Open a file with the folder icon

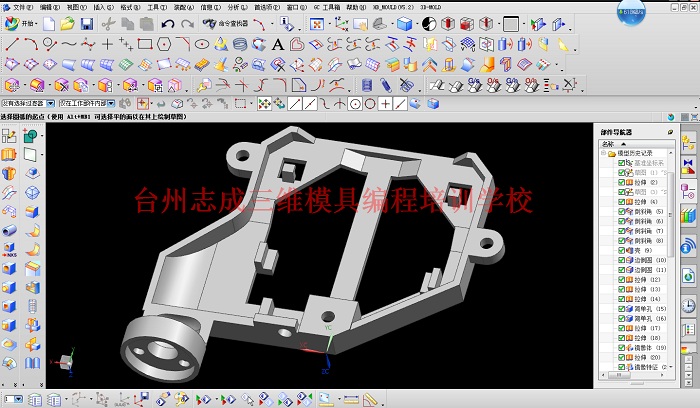tap(67, 24)
